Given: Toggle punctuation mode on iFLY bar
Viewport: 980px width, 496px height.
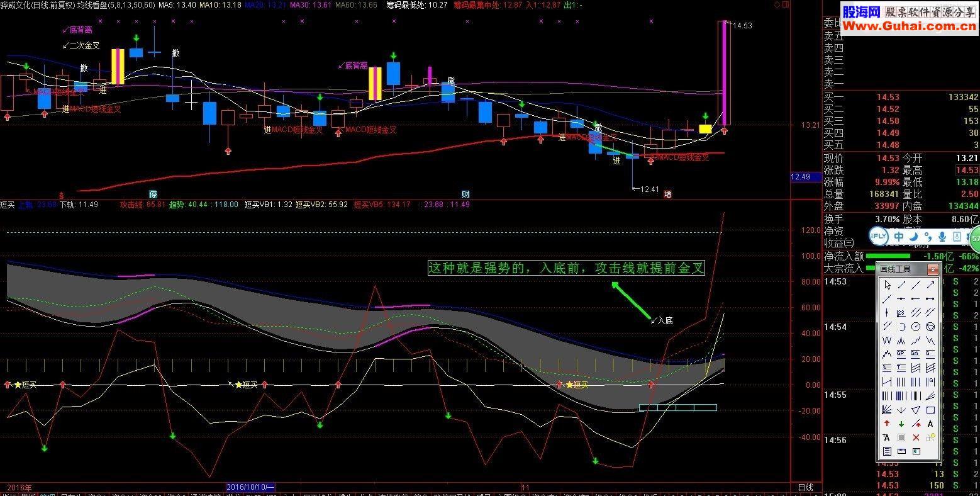Looking at the screenshot, I should (928, 237).
